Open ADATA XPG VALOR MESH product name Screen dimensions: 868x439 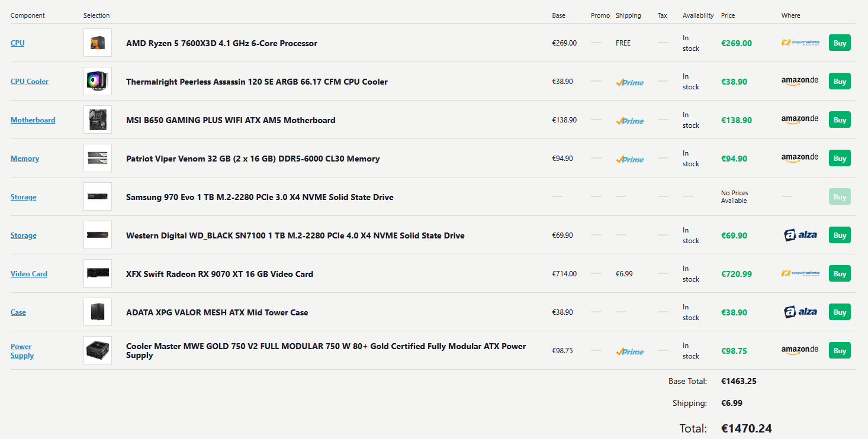click(217, 312)
